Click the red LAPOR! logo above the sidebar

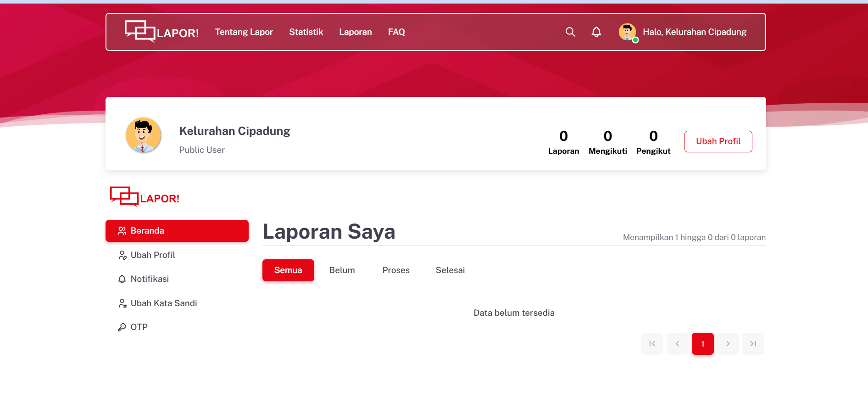145,197
